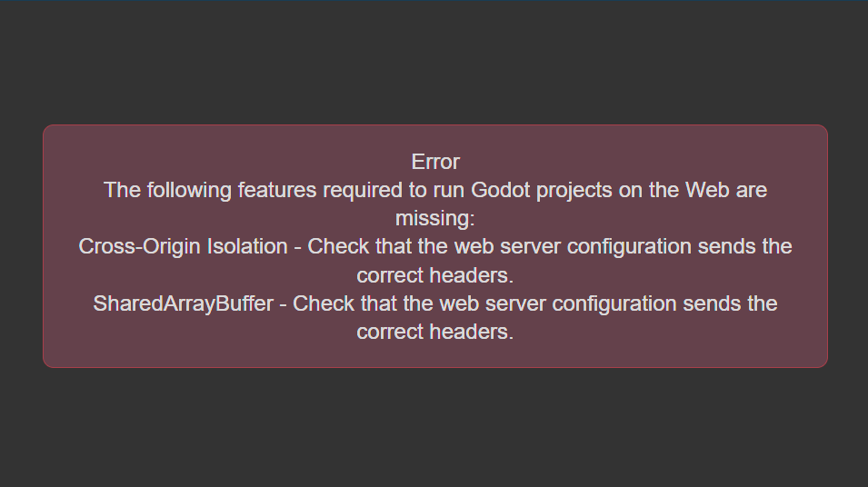The width and height of the screenshot is (868, 487).
Task: Click the phrase "required to run"
Action: 394,191
